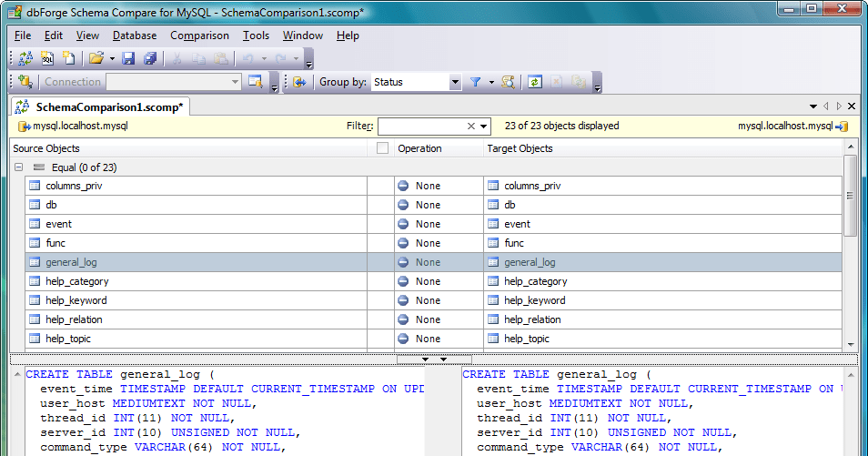Open the Filter field history dropdown
The image size is (868, 456).
[484, 127]
